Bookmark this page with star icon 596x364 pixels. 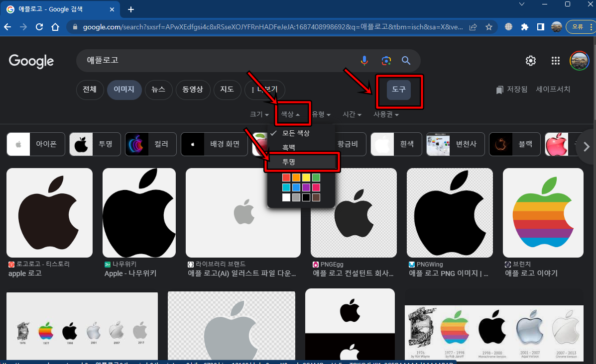(489, 27)
